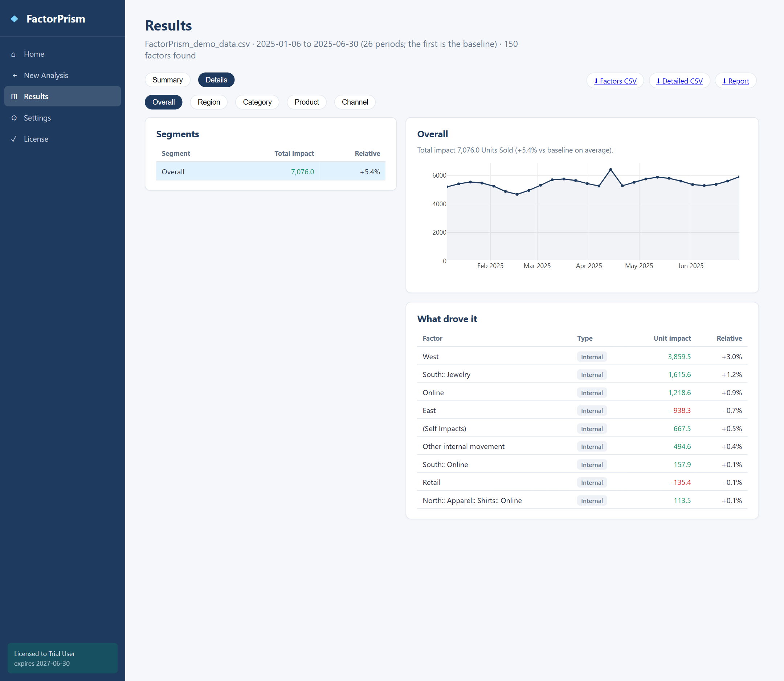This screenshot has width=784, height=681.
Task: Click download arrow icon on Factors CSV
Action: (x=596, y=81)
